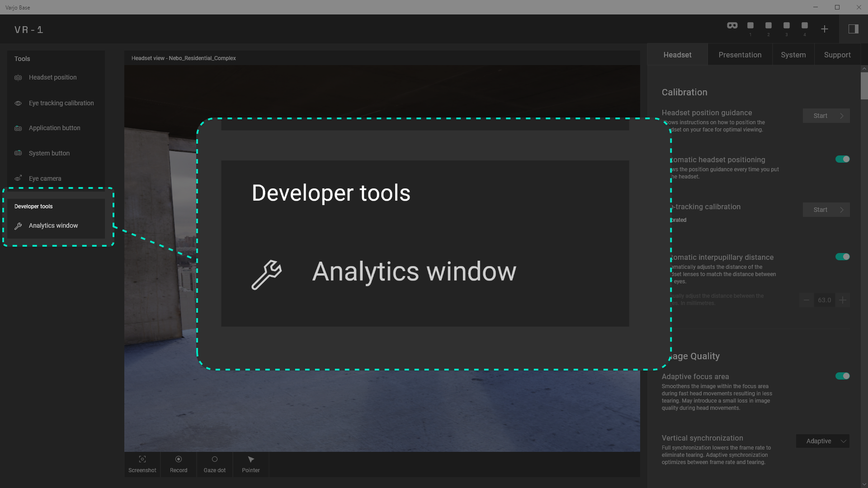Viewport: 868px width, 488px height.
Task: Open Vertical synchronization Adaptive dropdown
Action: (823, 441)
